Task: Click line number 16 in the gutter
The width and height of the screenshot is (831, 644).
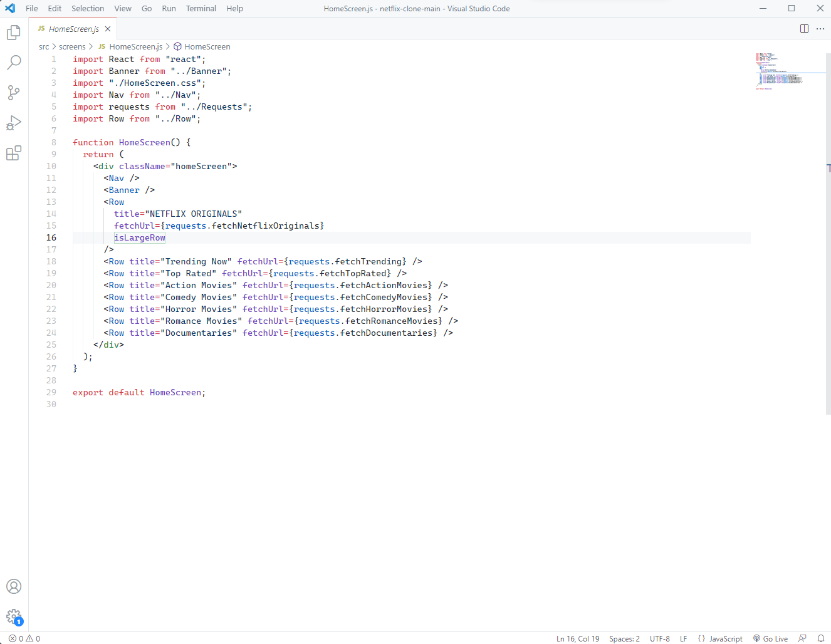Action: pyautogui.click(x=51, y=237)
